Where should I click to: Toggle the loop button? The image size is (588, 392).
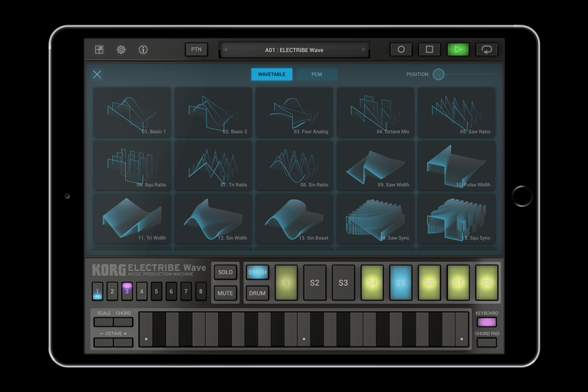coord(486,49)
